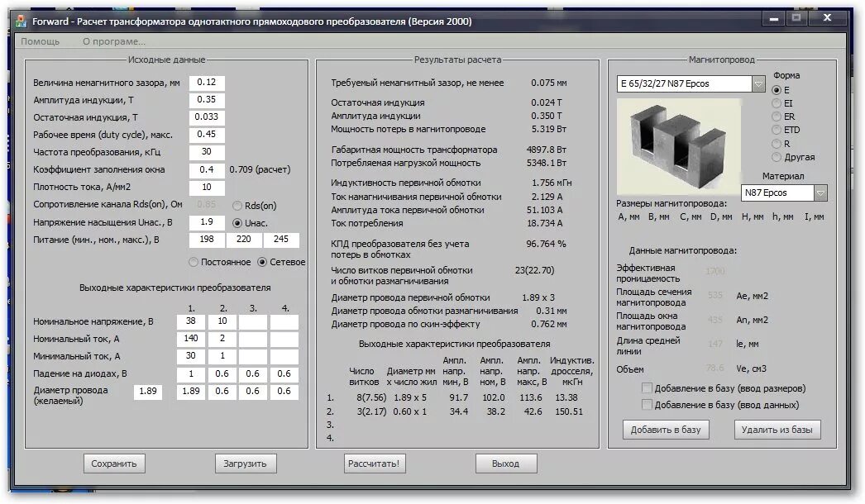Choose Сетевое power supply option
The height and width of the screenshot is (504, 865).
point(262,263)
